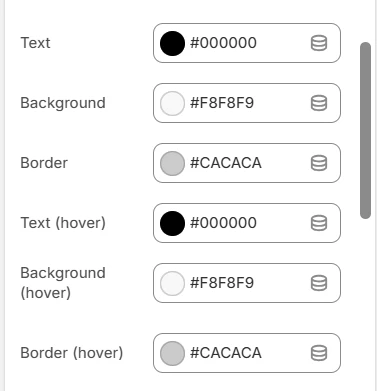Open the Background (hover) color swatch
This screenshot has width=377, height=391.
pyautogui.click(x=172, y=283)
